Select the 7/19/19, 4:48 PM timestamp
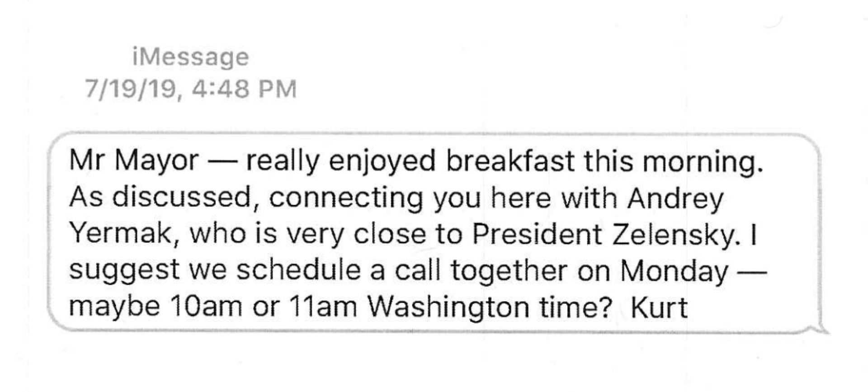Viewport: 868px width, 392px height. (191, 89)
